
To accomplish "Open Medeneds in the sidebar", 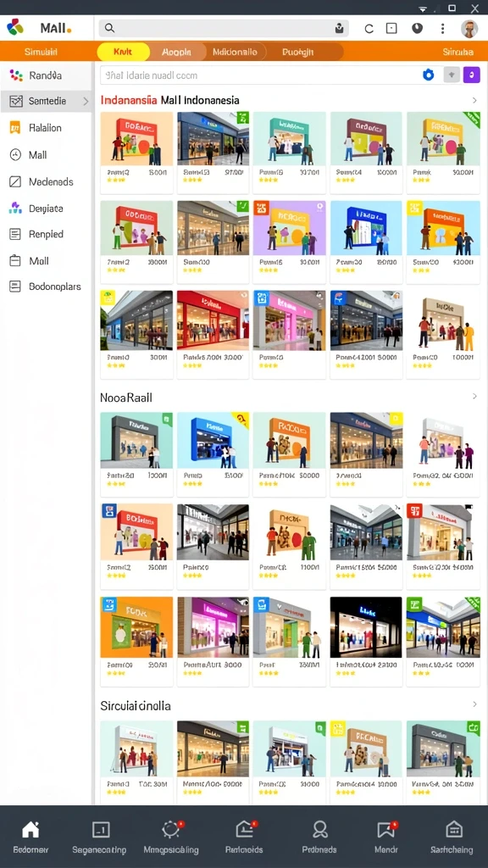I will (46, 181).
